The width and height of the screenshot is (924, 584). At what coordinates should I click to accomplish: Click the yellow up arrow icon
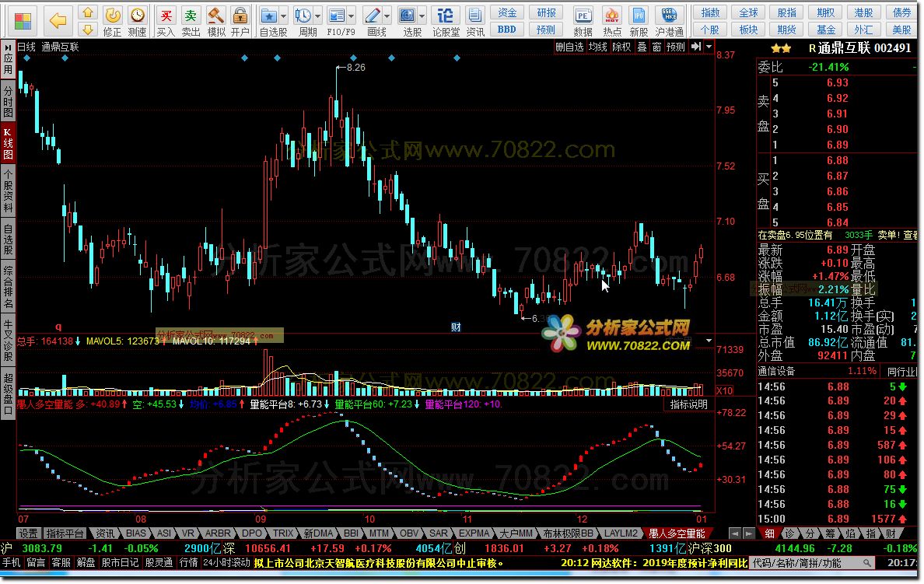88,12
